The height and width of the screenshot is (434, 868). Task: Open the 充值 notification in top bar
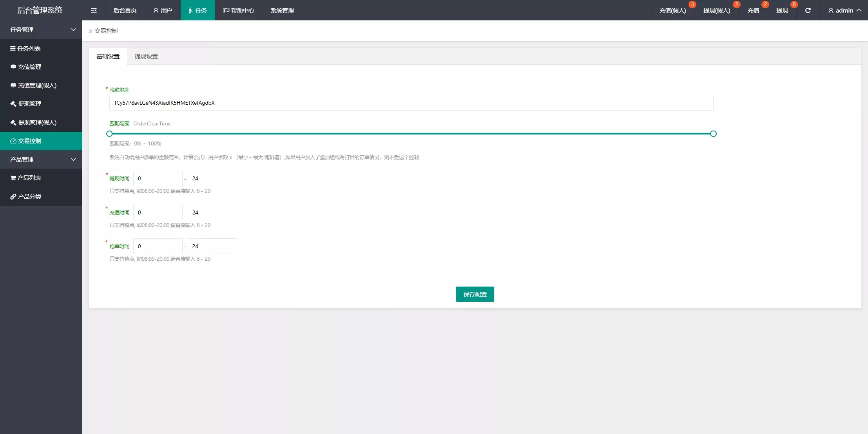click(x=753, y=10)
